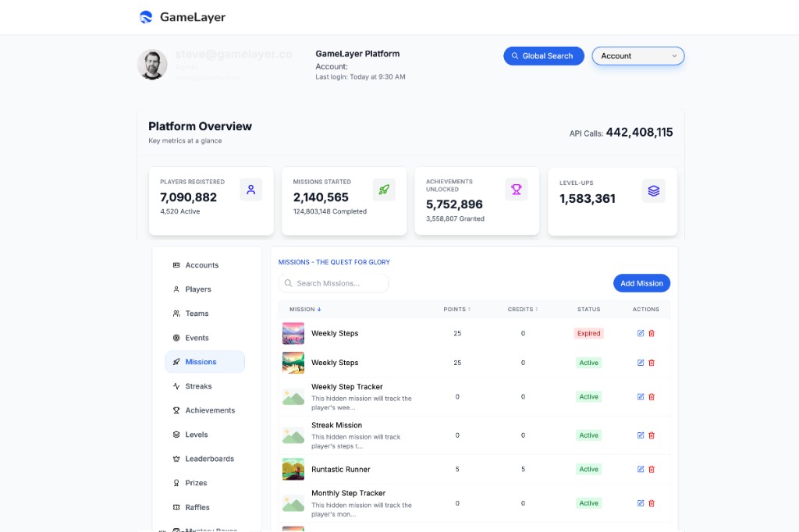Click the Missions - The Quest For Glory heading

(334, 262)
